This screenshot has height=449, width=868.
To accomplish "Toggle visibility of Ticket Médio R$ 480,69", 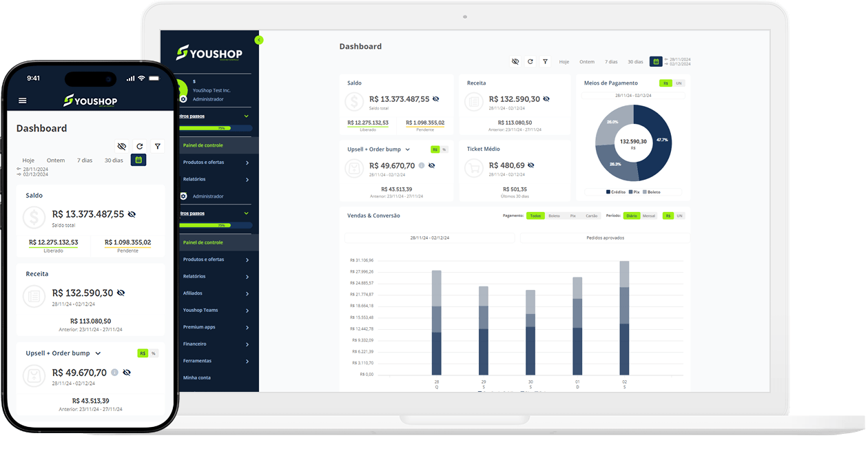I will pos(531,165).
